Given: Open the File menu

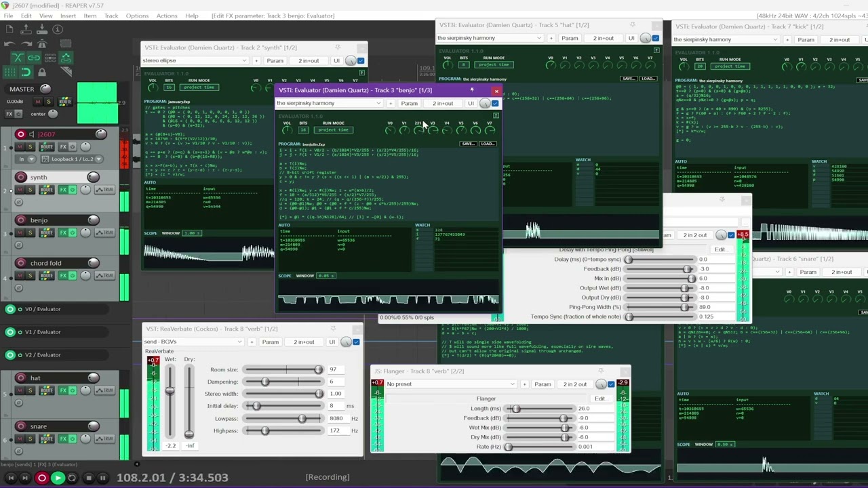Looking at the screenshot, I should (x=8, y=16).
